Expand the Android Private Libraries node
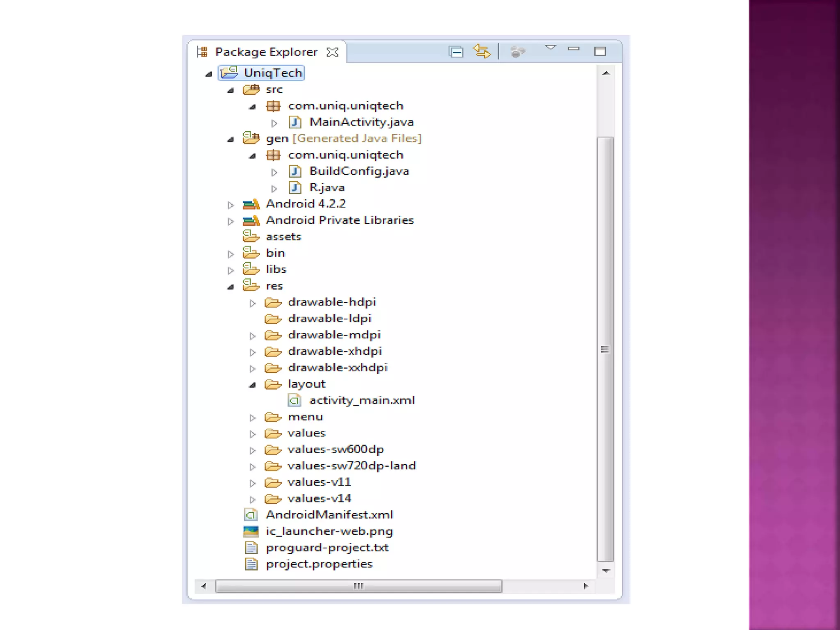The image size is (840, 630). pos(231,221)
